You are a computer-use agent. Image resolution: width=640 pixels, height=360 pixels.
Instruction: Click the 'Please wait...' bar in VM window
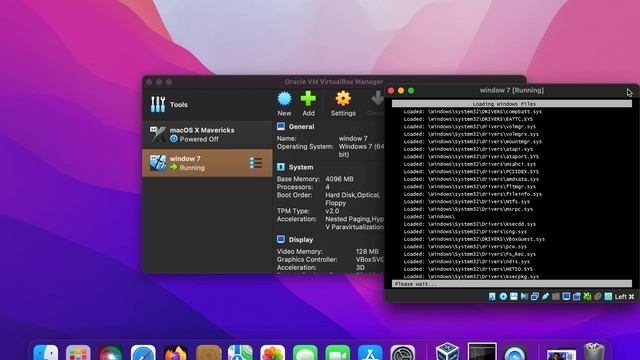point(512,284)
